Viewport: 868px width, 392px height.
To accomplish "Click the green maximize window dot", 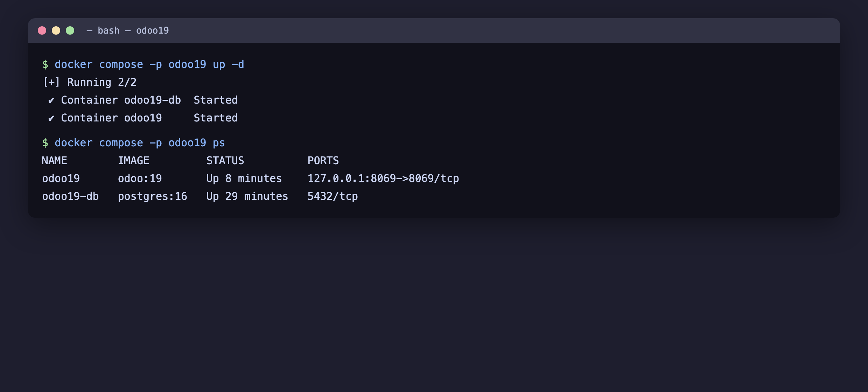I will click(x=70, y=30).
